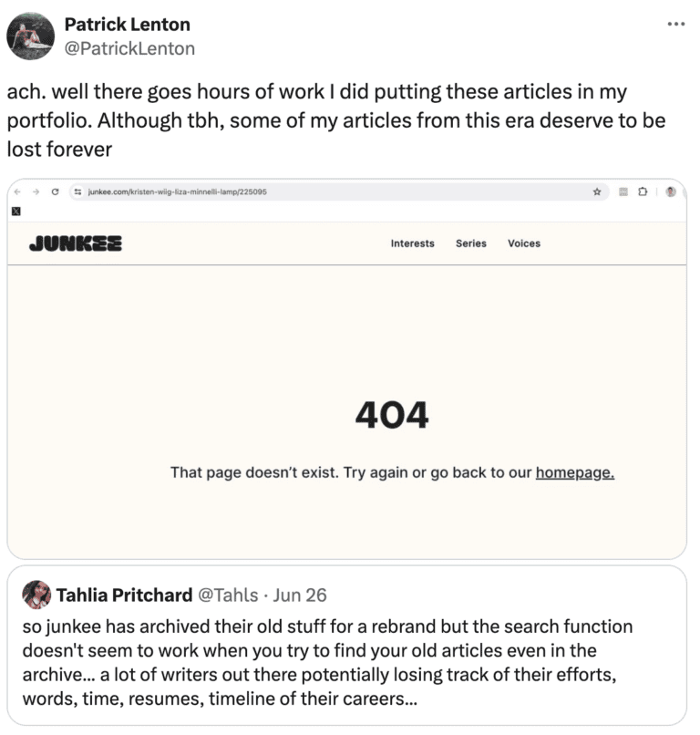The image size is (700, 735).
Task: Click the browser forward arrow
Action: coord(36,193)
